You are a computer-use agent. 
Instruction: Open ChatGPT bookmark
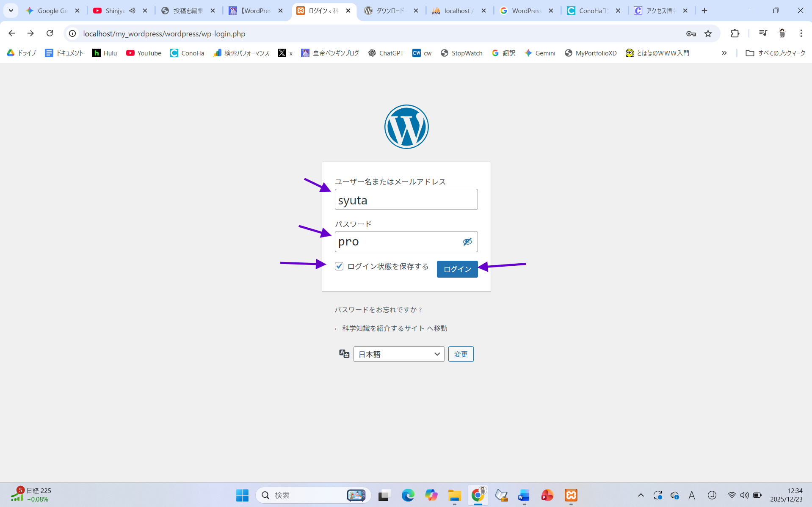(386, 53)
